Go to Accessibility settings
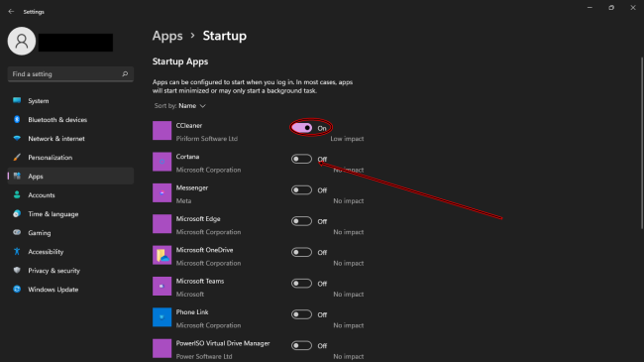The width and height of the screenshot is (644, 362). coord(70,252)
